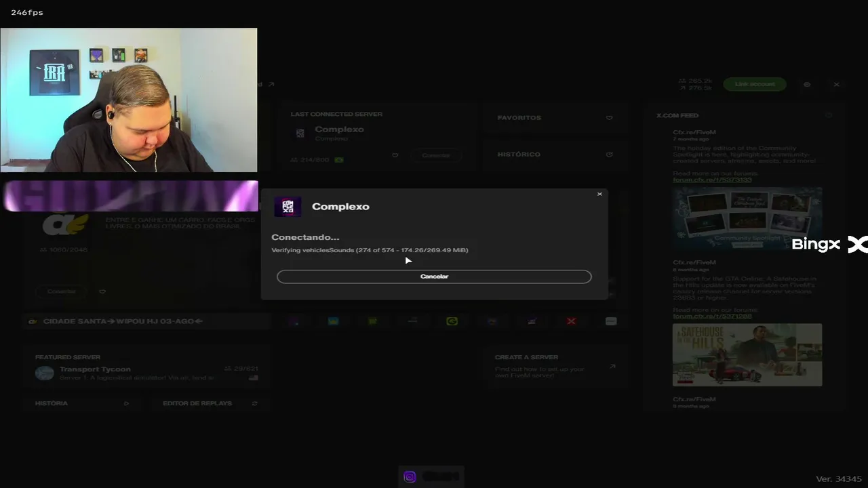This screenshot has width=868, height=488.
Task: Click Conectar on the promoted server card
Action: point(62,291)
